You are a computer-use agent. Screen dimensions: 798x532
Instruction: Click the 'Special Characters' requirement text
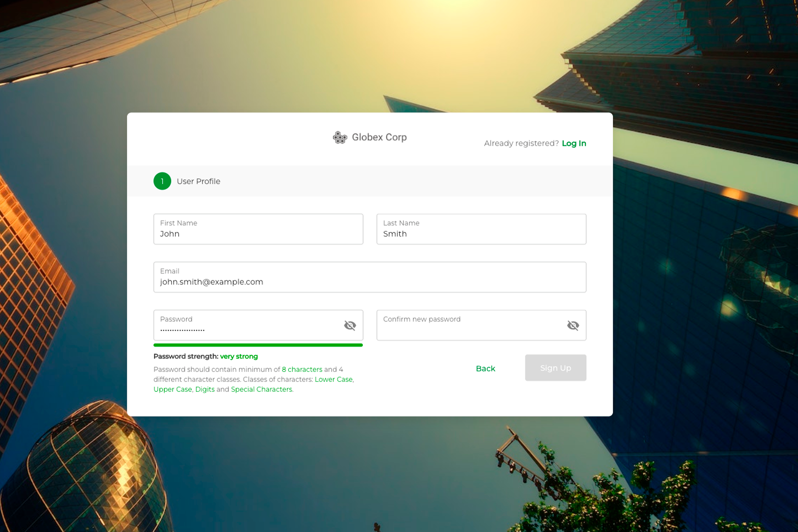pos(261,389)
